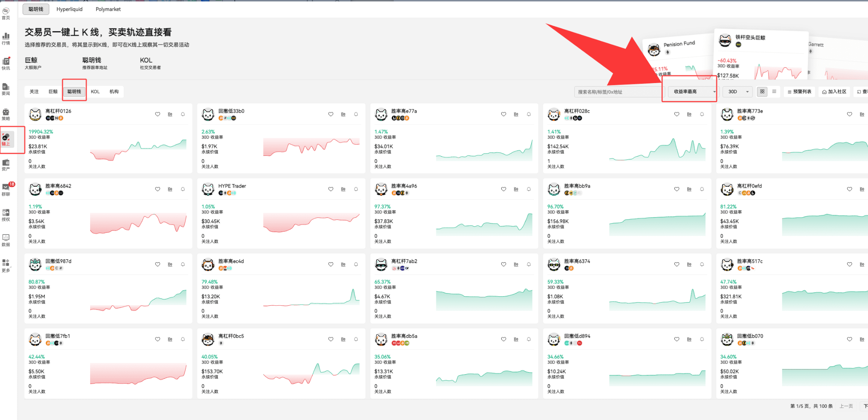Open 更多 more menu in sidebar
The height and width of the screenshot is (420, 868).
click(6, 265)
